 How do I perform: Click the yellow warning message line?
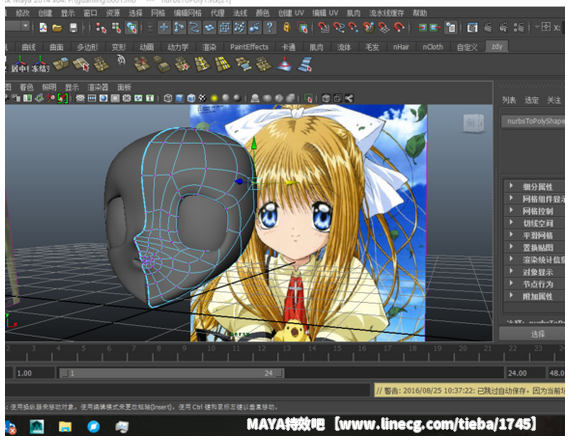470,391
